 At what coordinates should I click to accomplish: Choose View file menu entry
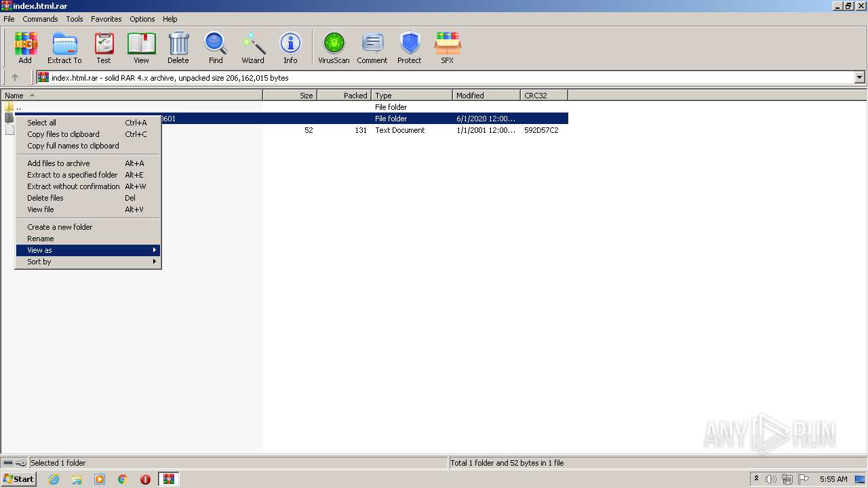pos(88,209)
